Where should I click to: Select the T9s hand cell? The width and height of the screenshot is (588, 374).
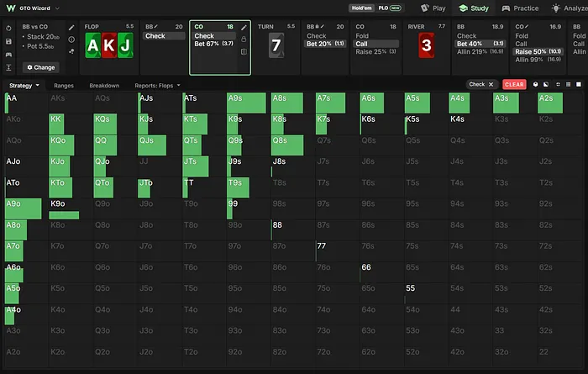(249, 187)
